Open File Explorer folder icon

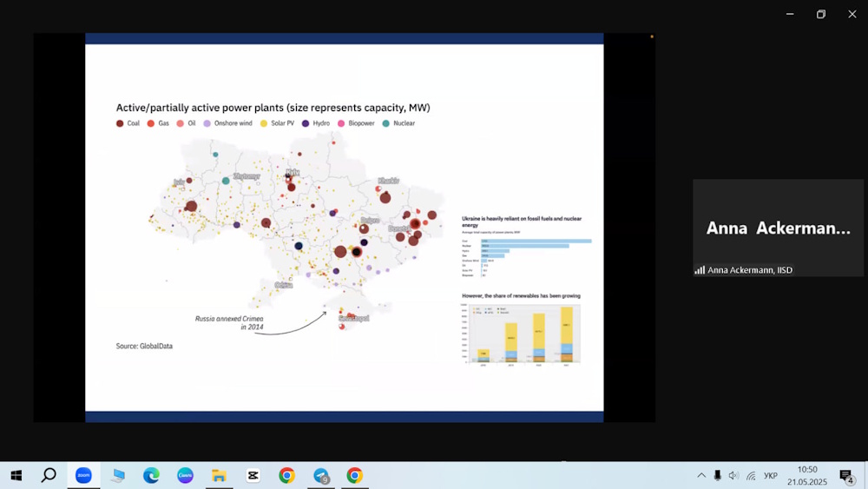[219, 475]
